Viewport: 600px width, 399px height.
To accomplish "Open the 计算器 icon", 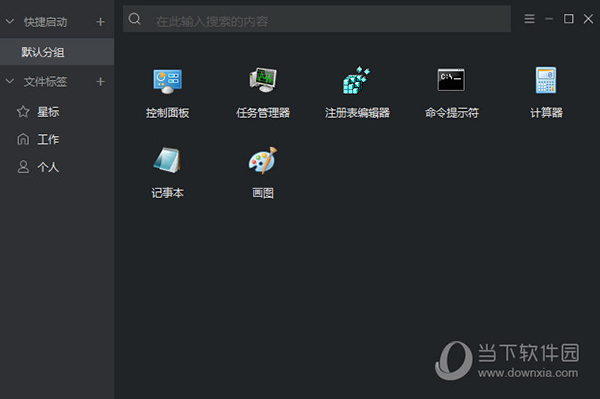I will click(x=546, y=80).
